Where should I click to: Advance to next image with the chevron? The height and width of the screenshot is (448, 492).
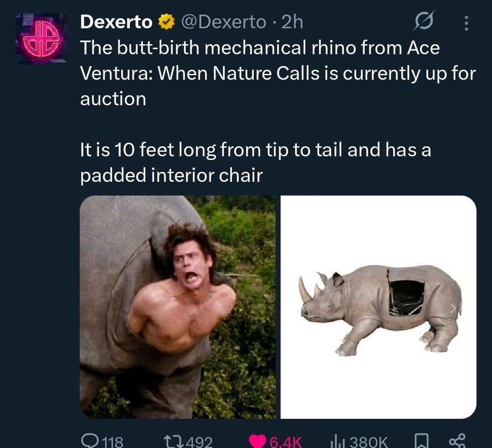[x=454, y=309]
